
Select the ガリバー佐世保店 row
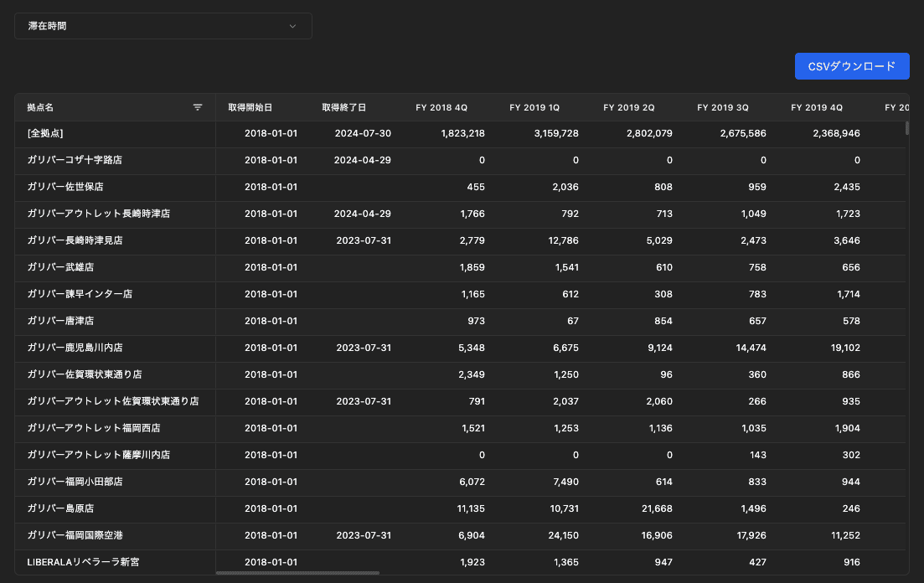click(x=65, y=187)
